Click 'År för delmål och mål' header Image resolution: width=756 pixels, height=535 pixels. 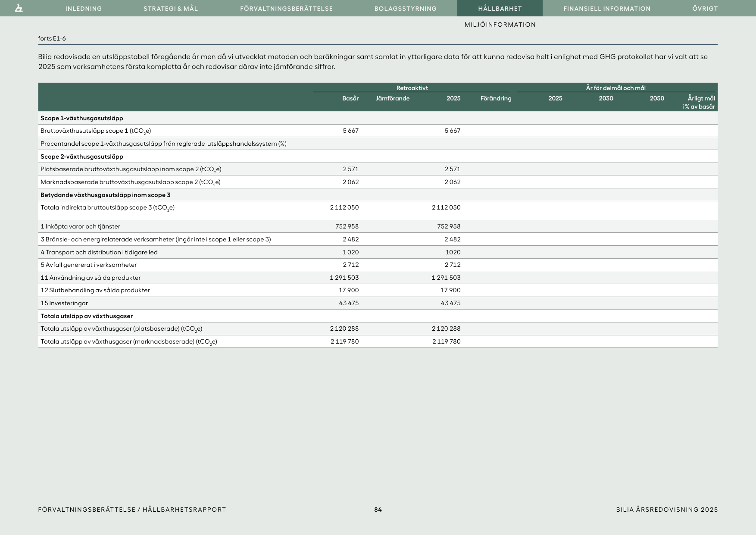pos(615,88)
